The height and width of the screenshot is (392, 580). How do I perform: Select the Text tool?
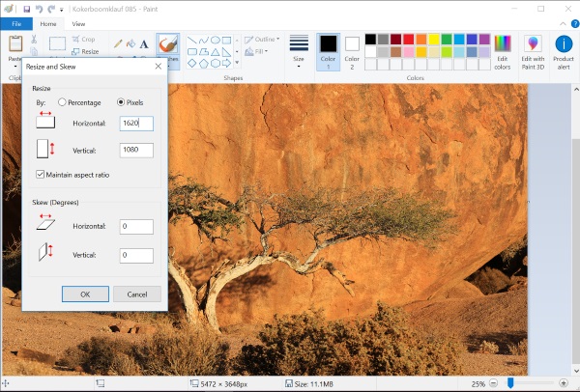tap(144, 44)
